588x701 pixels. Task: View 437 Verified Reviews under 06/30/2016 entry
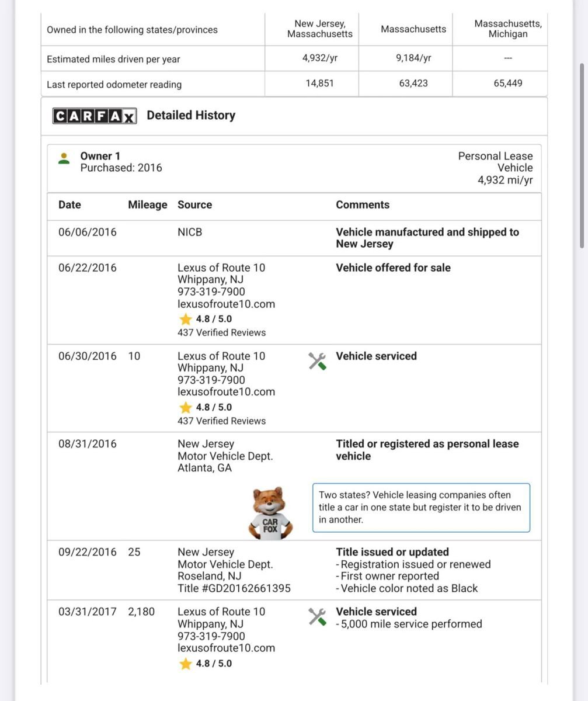pyautogui.click(x=221, y=421)
